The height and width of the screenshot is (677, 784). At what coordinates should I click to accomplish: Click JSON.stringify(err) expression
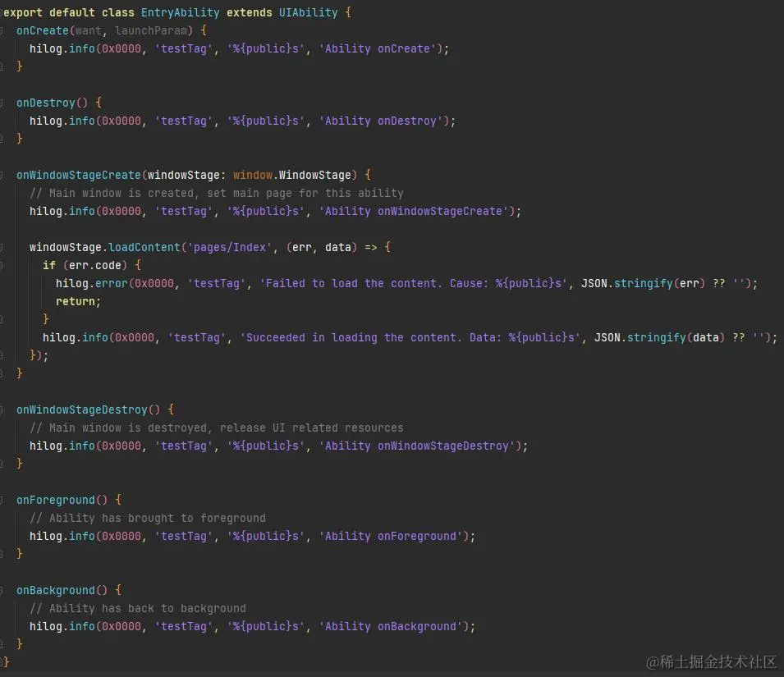[643, 283]
